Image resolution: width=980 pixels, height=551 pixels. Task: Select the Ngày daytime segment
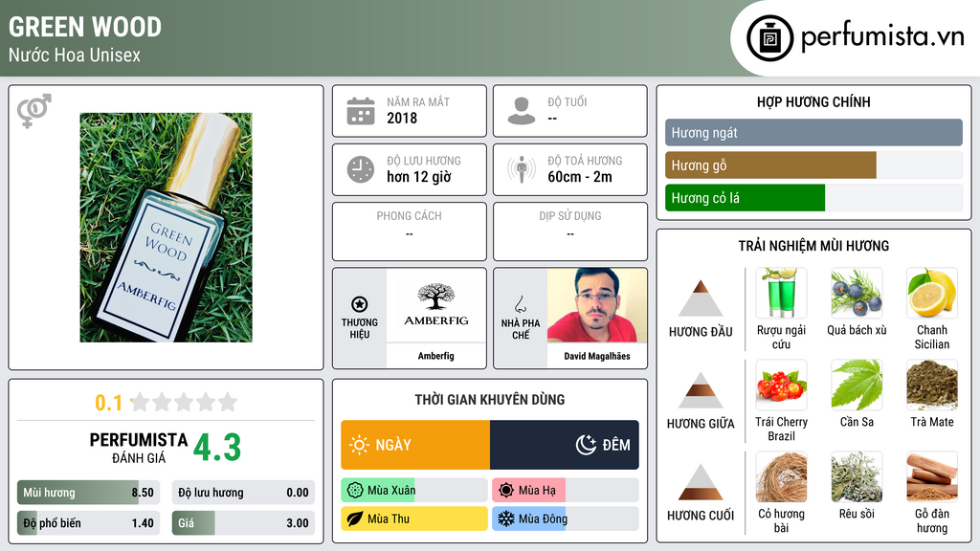click(415, 445)
